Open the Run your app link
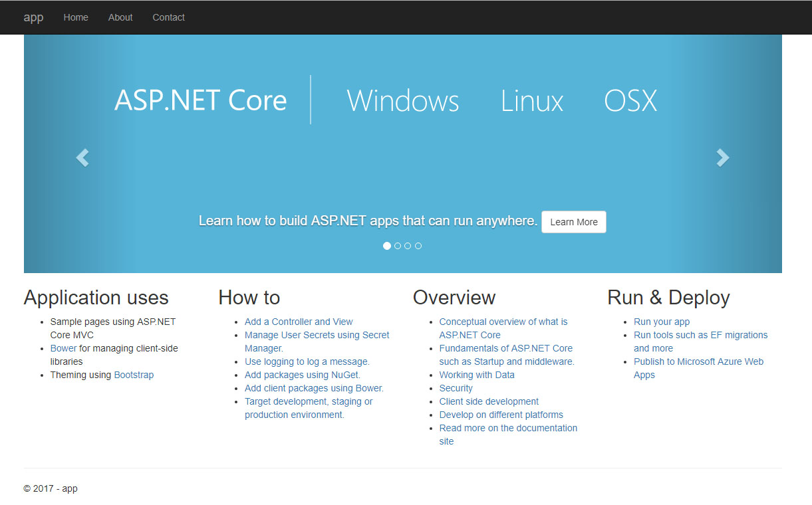The height and width of the screenshot is (505, 812). [x=662, y=322]
